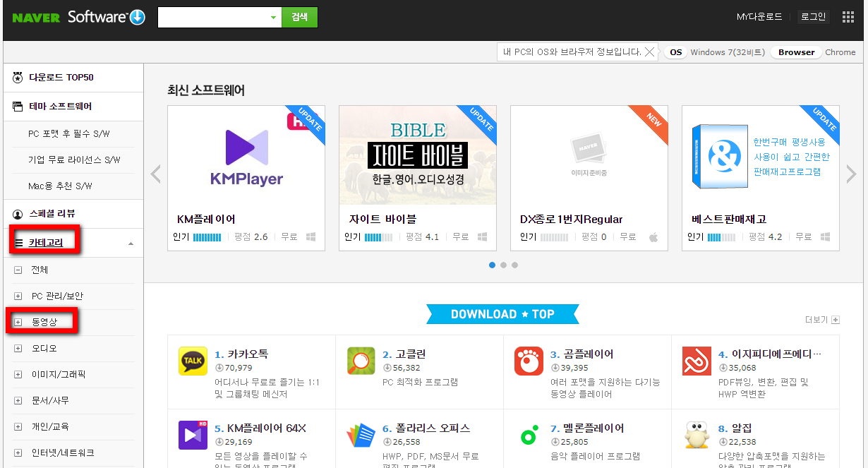Image resolution: width=868 pixels, height=468 pixels.
Task: Click the 알집 penguin icon
Action: (697, 435)
